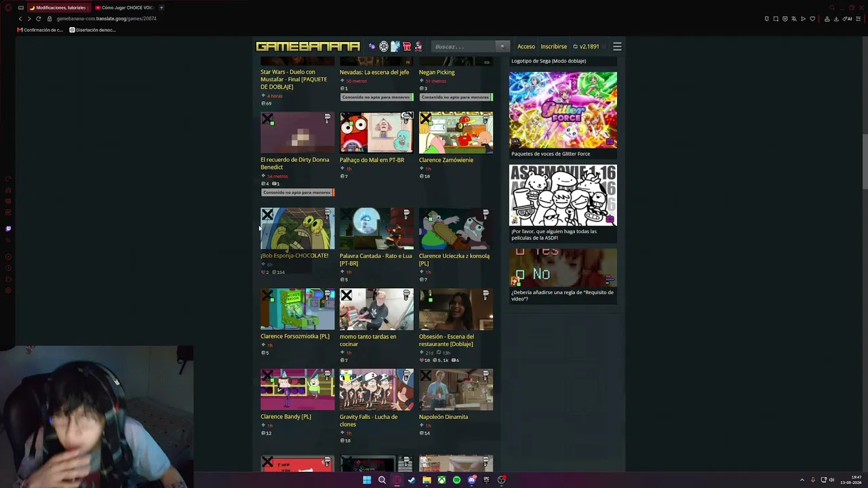The width and height of the screenshot is (868, 488).
Task: Click the Gravity Falls - Lucha de clones title
Action: [x=369, y=420]
